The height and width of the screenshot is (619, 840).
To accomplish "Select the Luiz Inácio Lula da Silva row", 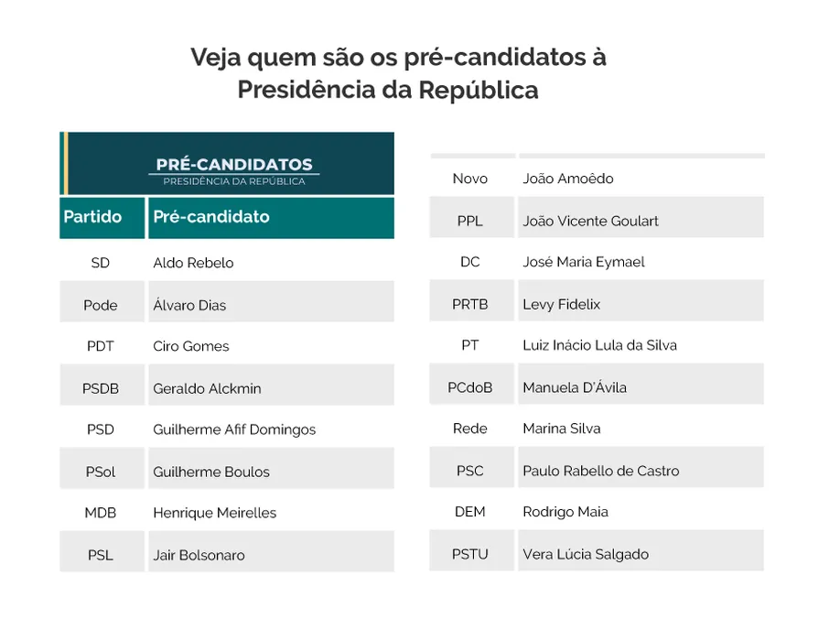I will 597,345.
